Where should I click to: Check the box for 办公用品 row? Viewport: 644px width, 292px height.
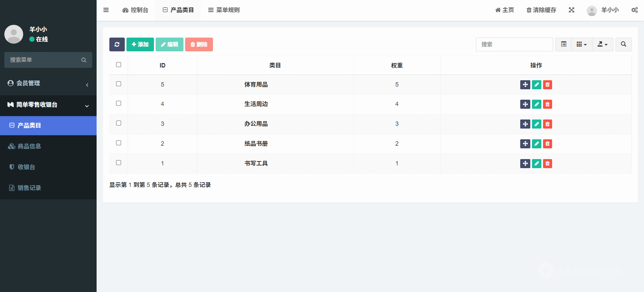(x=118, y=123)
